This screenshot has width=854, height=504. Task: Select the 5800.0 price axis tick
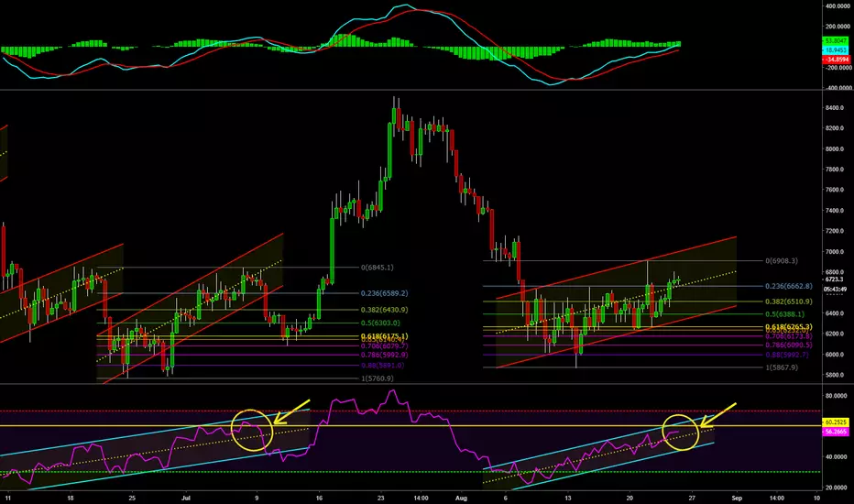coord(835,375)
